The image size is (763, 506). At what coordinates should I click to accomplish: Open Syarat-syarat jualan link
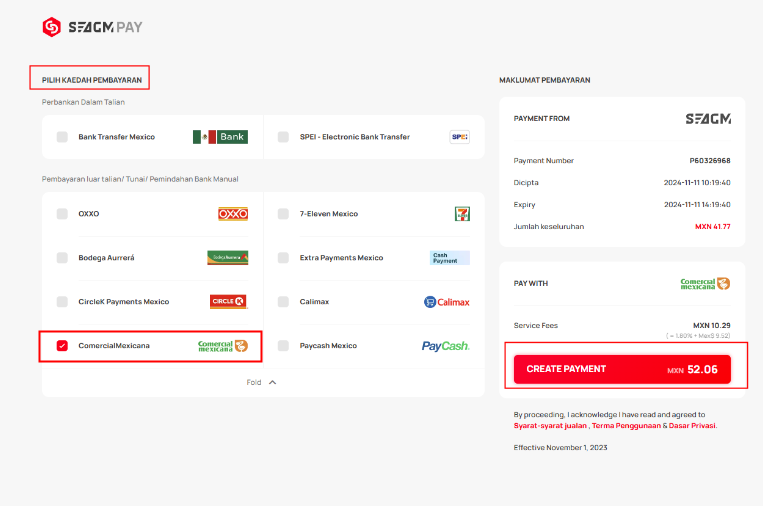(550, 426)
